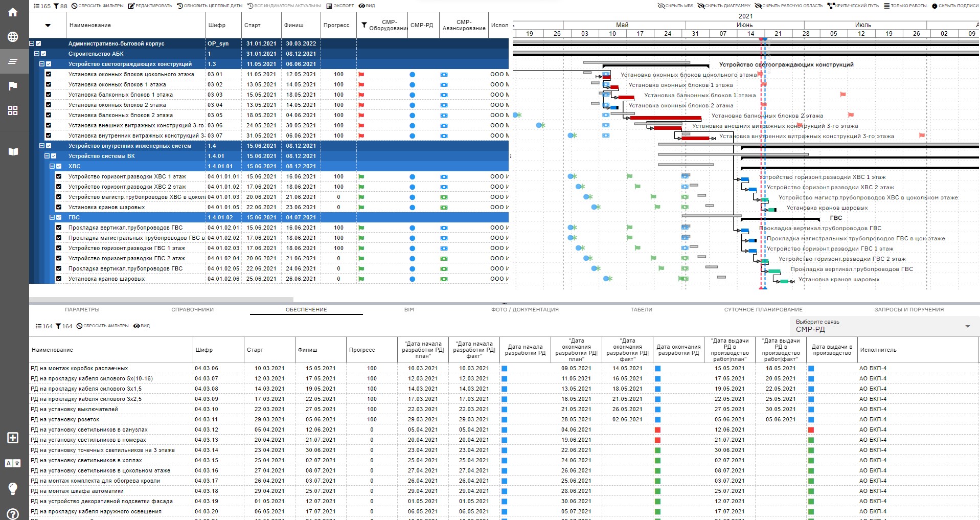Open the home icon in the sidebar
Screen dimensions: 980x520
13,12
